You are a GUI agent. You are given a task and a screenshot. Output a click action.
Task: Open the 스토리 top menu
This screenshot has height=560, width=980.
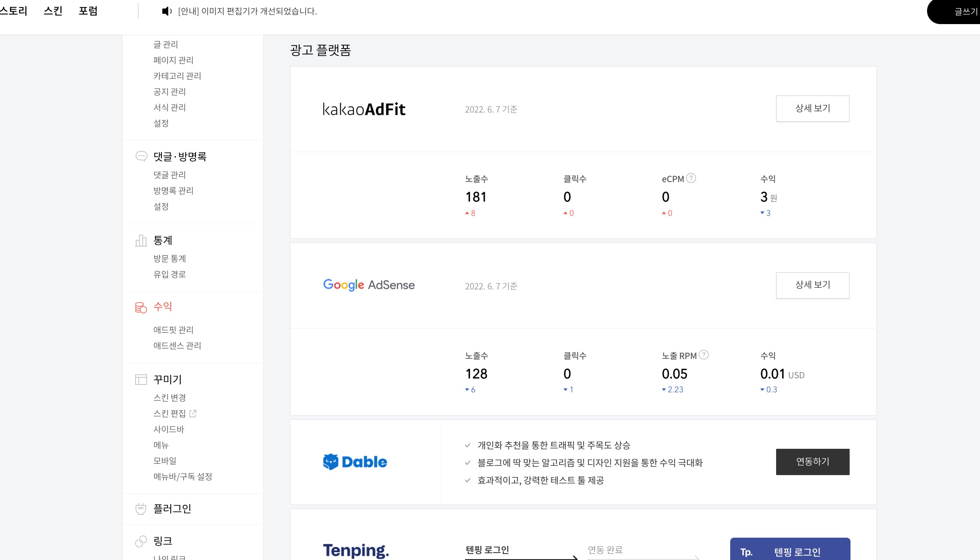14,11
